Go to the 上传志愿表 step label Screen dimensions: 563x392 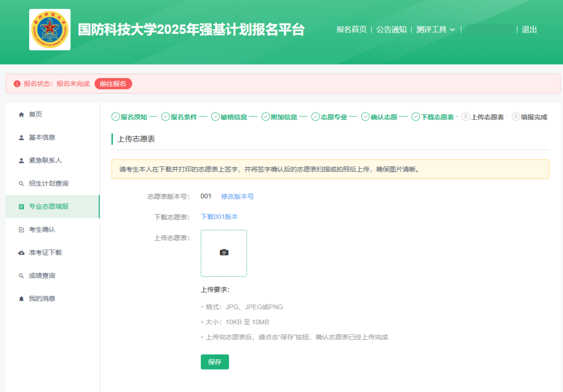click(x=487, y=117)
